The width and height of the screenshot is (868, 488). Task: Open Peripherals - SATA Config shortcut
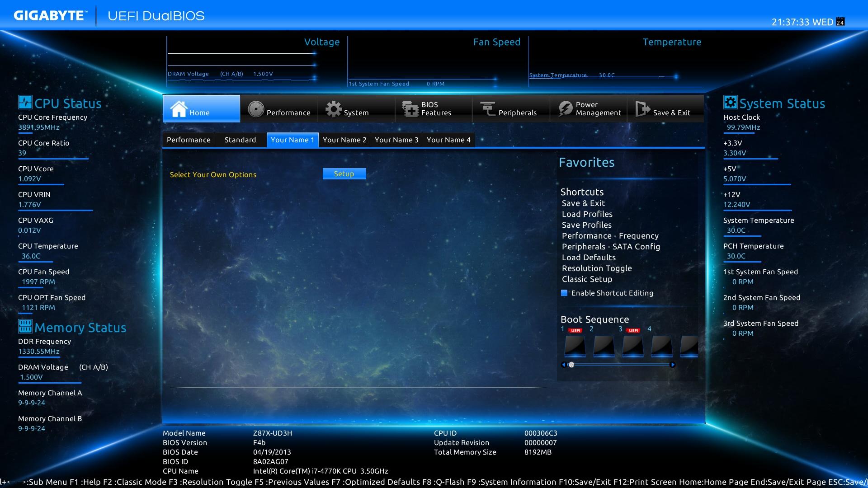click(611, 247)
